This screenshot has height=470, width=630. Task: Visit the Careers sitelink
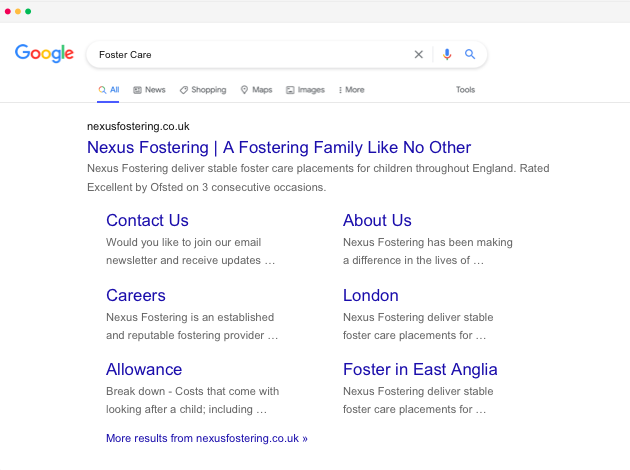pyautogui.click(x=136, y=296)
